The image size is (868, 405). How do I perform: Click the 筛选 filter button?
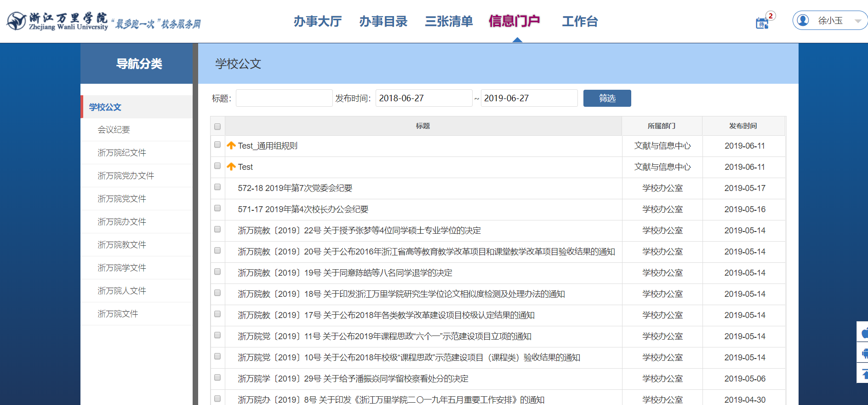[607, 98]
